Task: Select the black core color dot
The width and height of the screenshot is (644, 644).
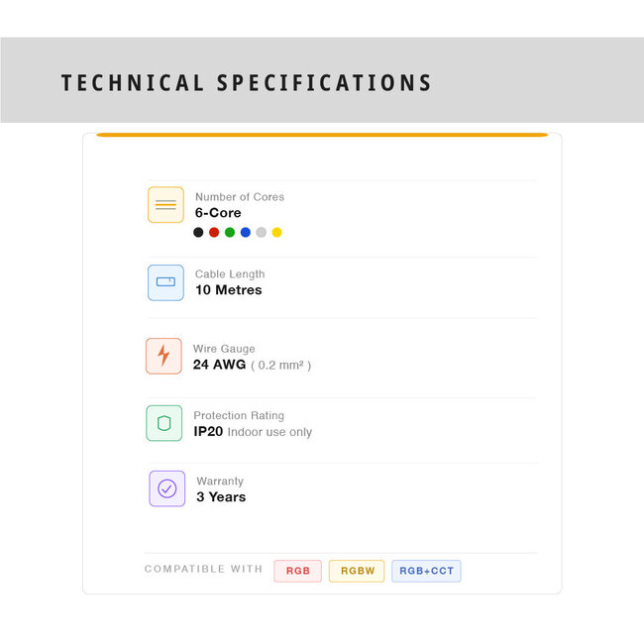Action: click(198, 233)
